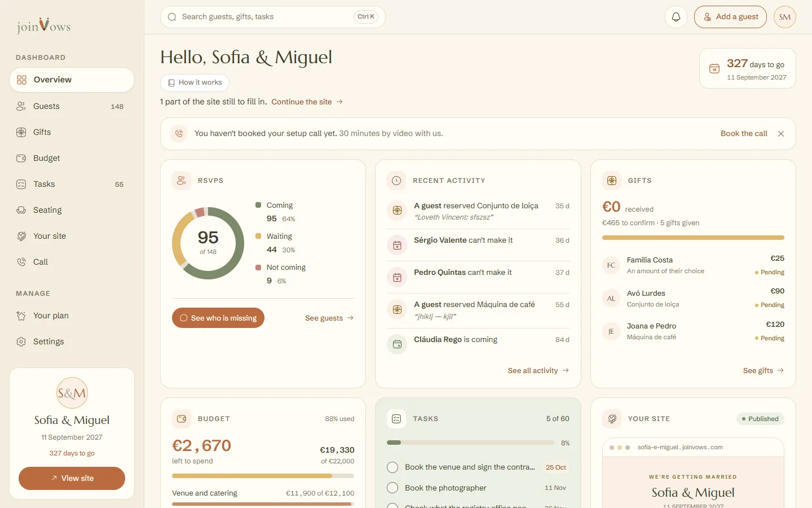Click How it works button
The height and width of the screenshot is (508, 812).
coord(195,82)
